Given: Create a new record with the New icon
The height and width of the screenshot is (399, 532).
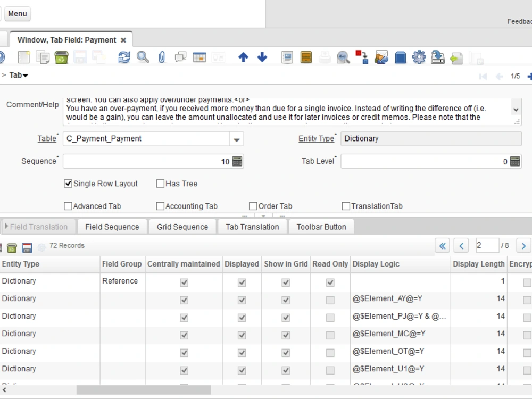Looking at the screenshot, I should click(24, 57).
